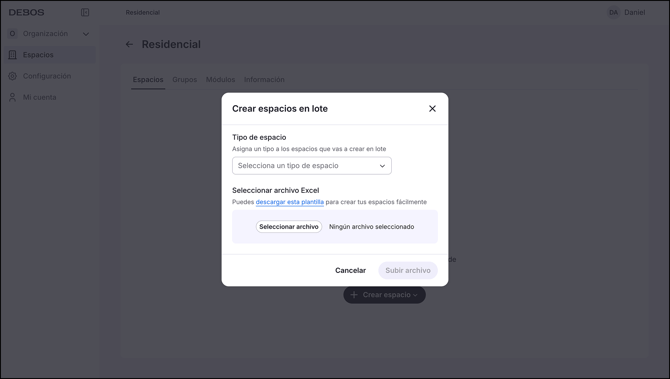
Task: Click the Subir archivo button
Action: tap(408, 270)
